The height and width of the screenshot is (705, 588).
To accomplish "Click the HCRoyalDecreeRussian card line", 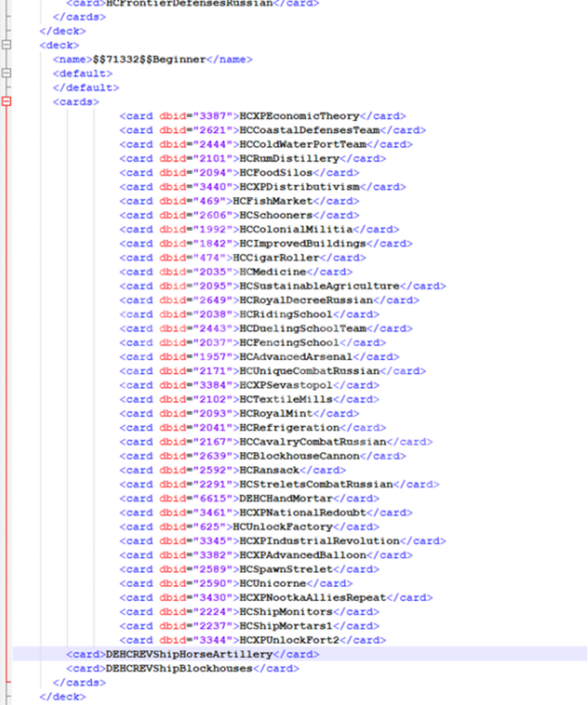I will pos(269,300).
